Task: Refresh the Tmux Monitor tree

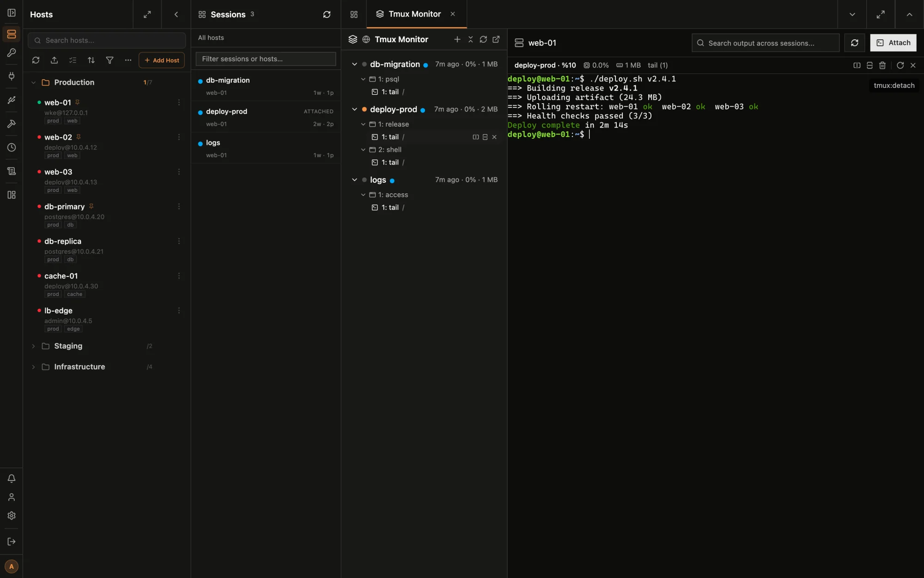Action: [483, 39]
